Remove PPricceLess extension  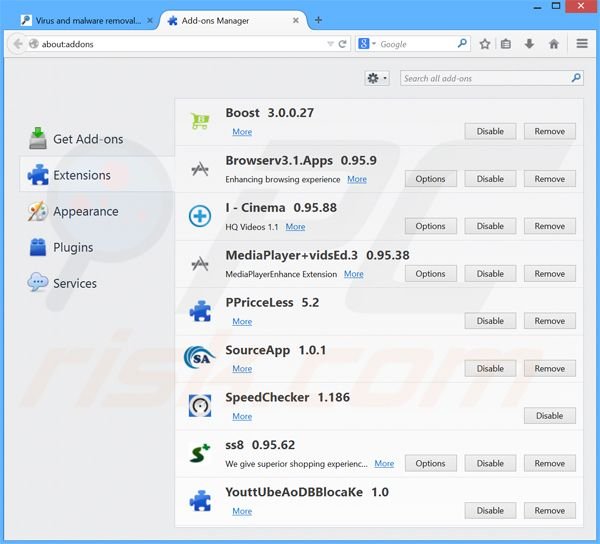[549, 321]
